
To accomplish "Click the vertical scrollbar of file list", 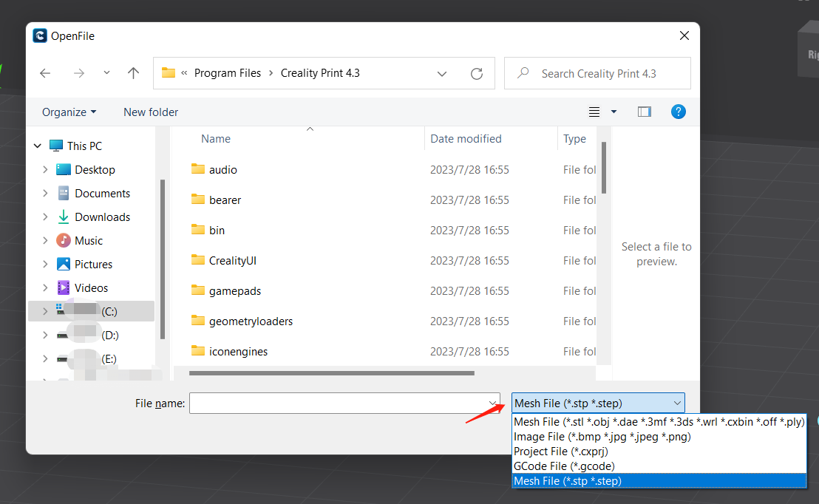I will [x=604, y=168].
